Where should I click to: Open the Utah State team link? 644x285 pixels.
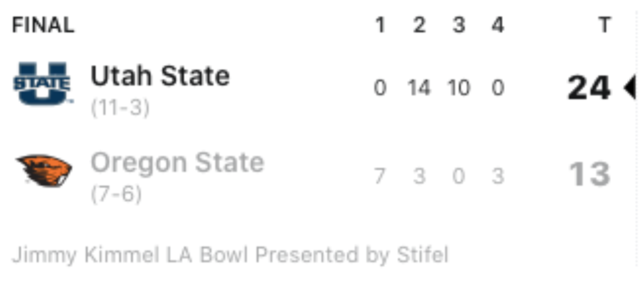(x=160, y=76)
